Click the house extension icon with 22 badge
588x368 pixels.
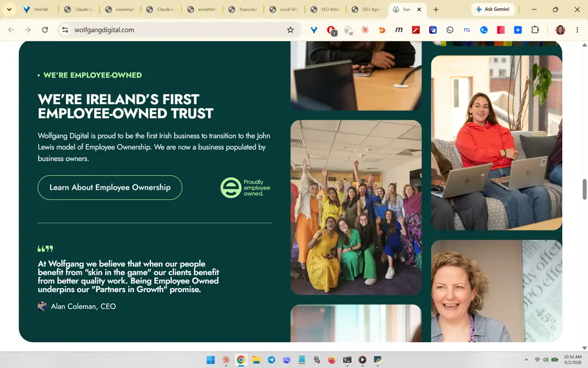click(x=348, y=30)
